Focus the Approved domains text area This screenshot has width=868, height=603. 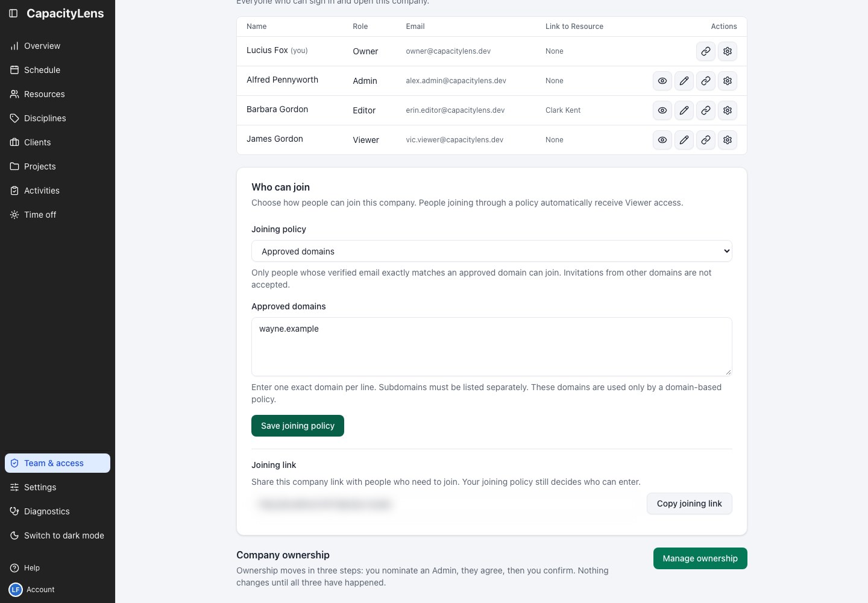pyautogui.click(x=492, y=347)
